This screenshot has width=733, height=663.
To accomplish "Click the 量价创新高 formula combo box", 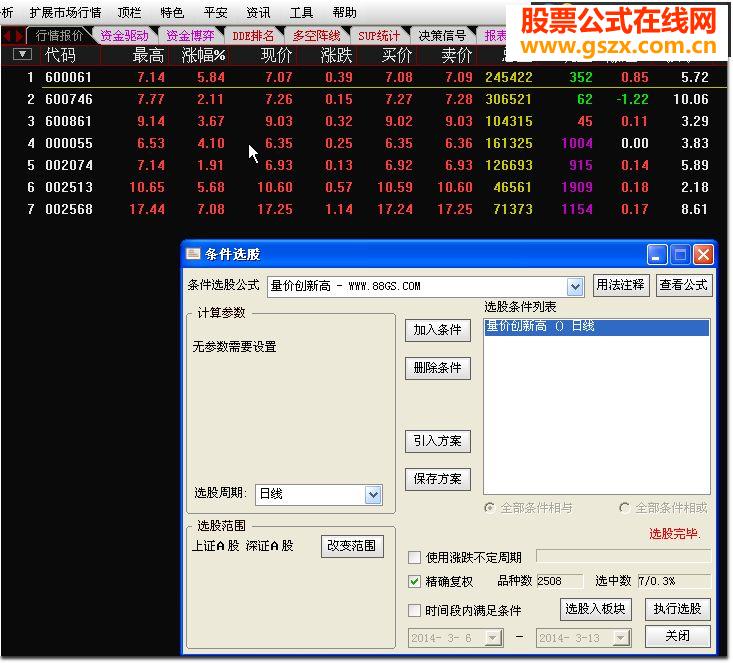I will (x=425, y=286).
